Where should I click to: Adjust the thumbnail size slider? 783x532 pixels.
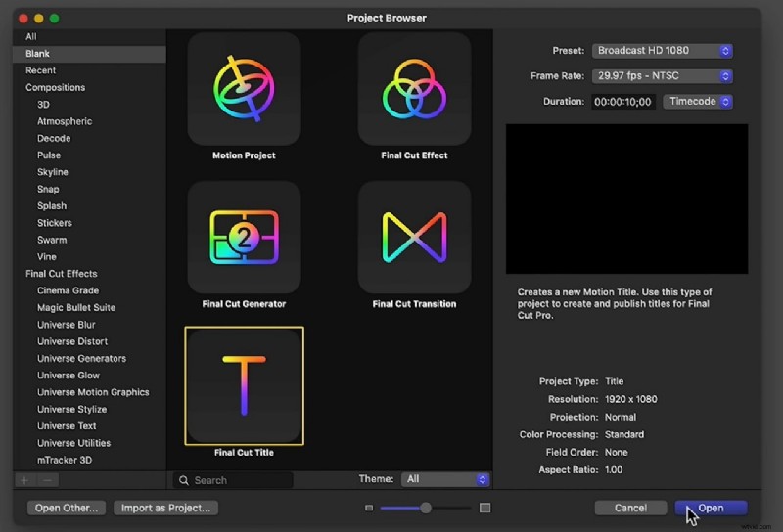426,508
